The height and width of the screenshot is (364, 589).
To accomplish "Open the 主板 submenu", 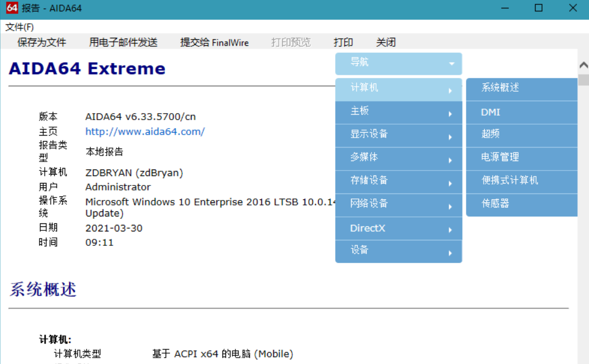I will coord(398,113).
